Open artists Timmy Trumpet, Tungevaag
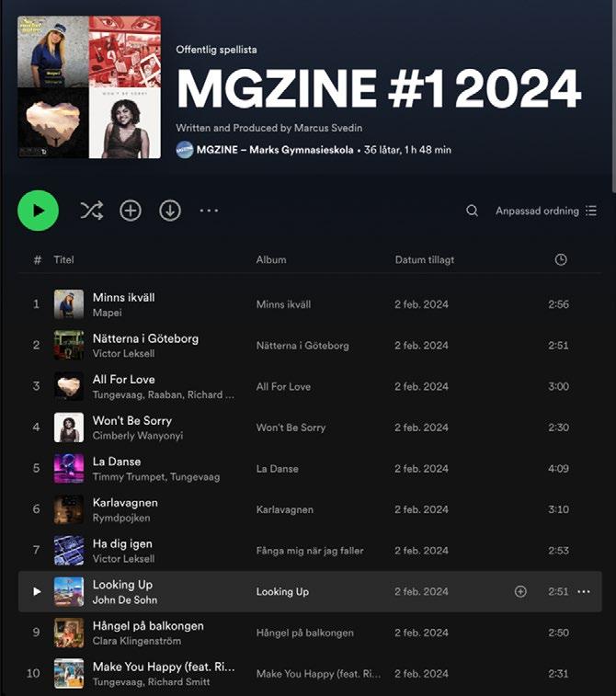The height and width of the screenshot is (696, 616). (x=156, y=477)
